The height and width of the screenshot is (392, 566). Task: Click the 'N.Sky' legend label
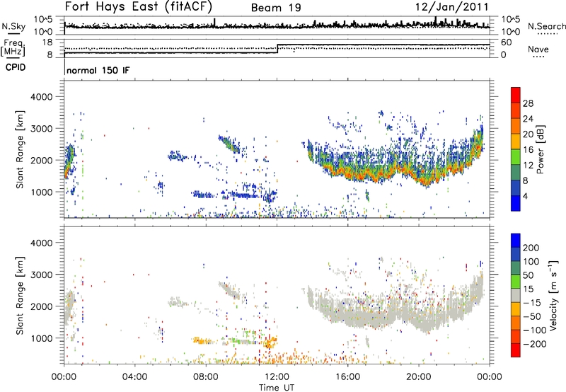13,26
